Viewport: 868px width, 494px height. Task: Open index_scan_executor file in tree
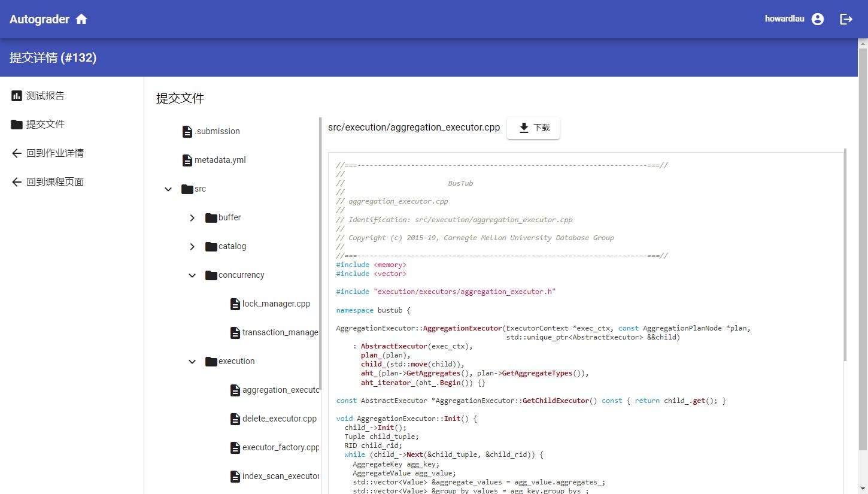[x=281, y=476]
